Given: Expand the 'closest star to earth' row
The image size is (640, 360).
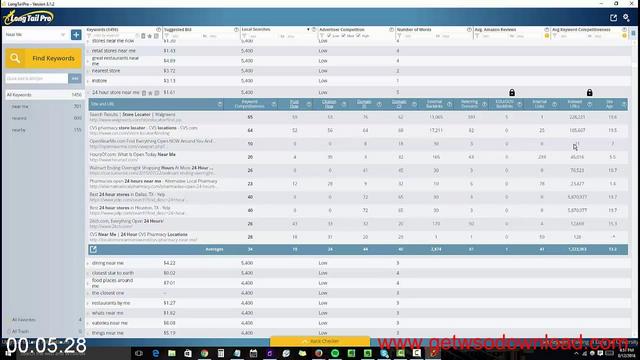Looking at the screenshot, I should 88,273.
